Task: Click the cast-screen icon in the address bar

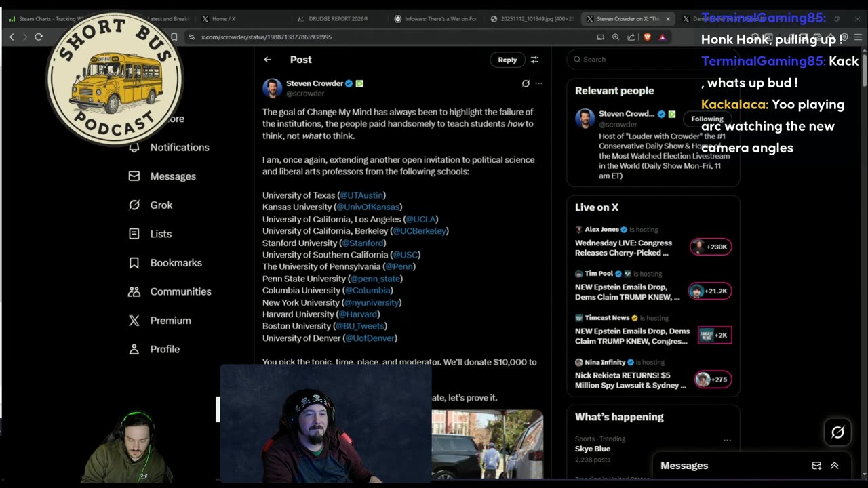Action: tap(600, 37)
